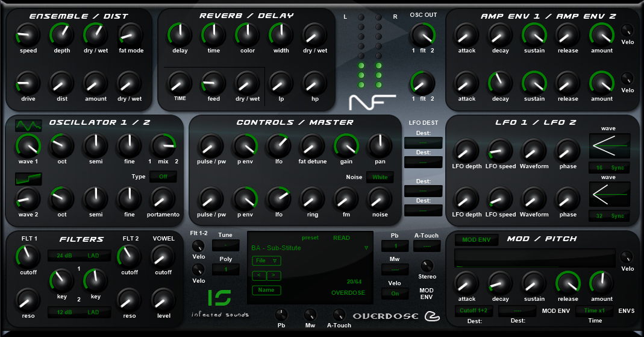Screen dimensions: 644x337
Task: Click the Tune value field
Action: click(x=225, y=246)
